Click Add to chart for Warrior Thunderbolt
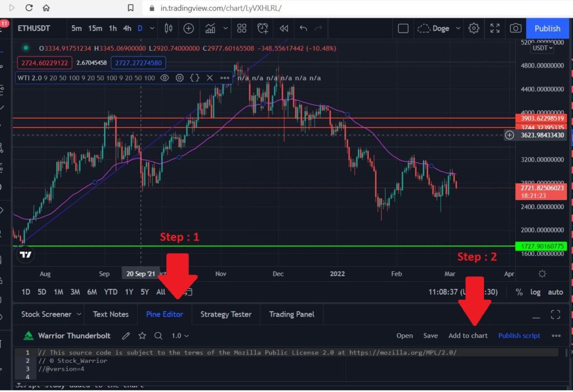 point(468,336)
